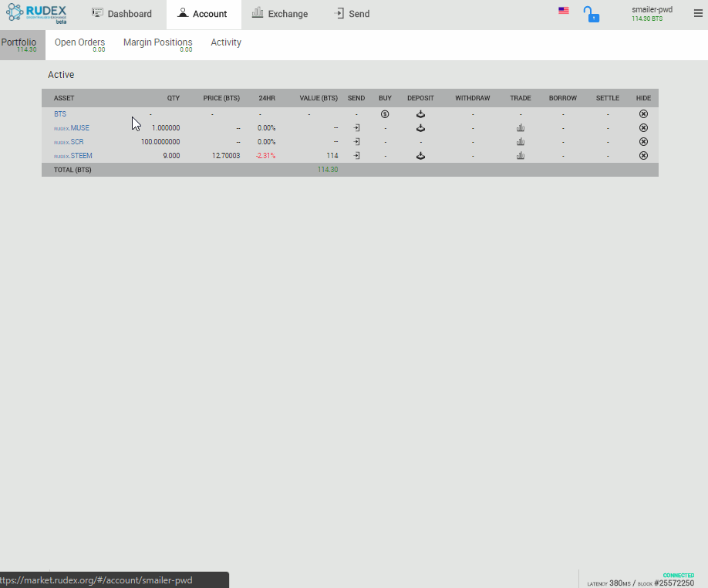Click the Buy icon for BTS
Image resolution: width=708 pixels, height=588 pixels.
(385, 114)
